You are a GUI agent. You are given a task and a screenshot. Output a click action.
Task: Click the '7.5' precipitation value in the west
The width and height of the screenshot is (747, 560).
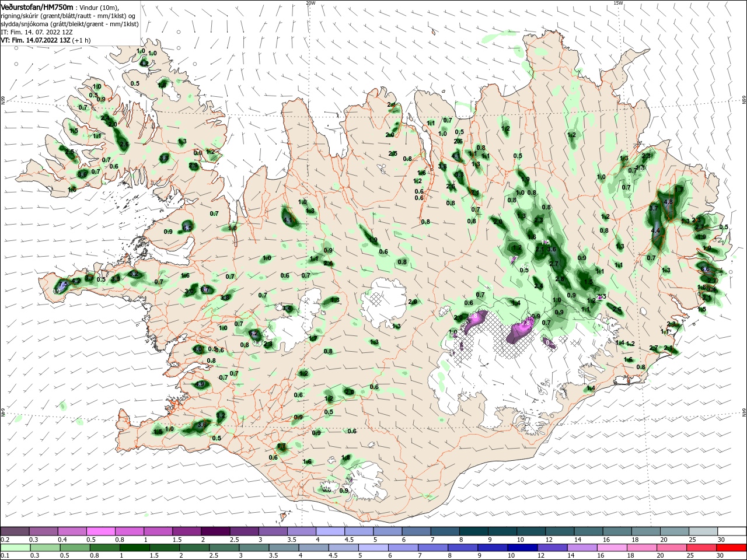pos(62,284)
